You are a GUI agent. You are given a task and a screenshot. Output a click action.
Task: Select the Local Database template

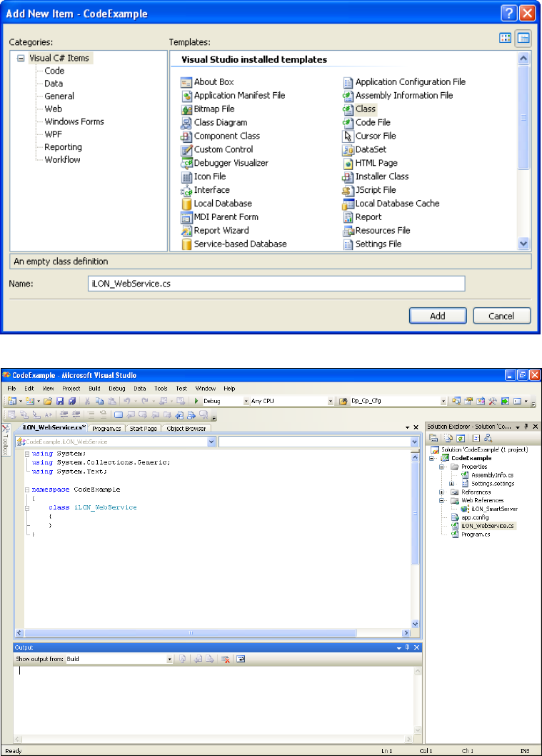217,204
